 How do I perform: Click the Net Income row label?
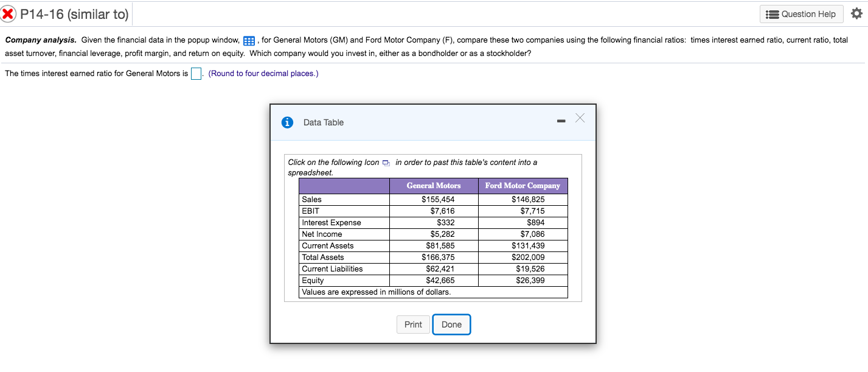pyautogui.click(x=322, y=234)
